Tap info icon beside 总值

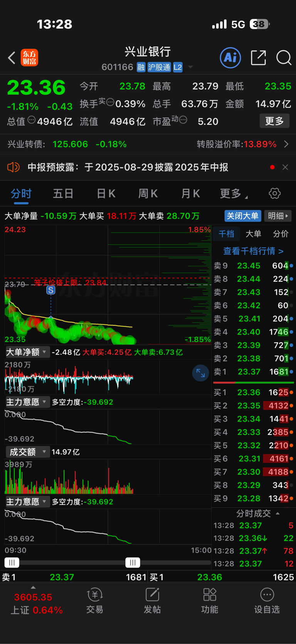[x=32, y=120]
